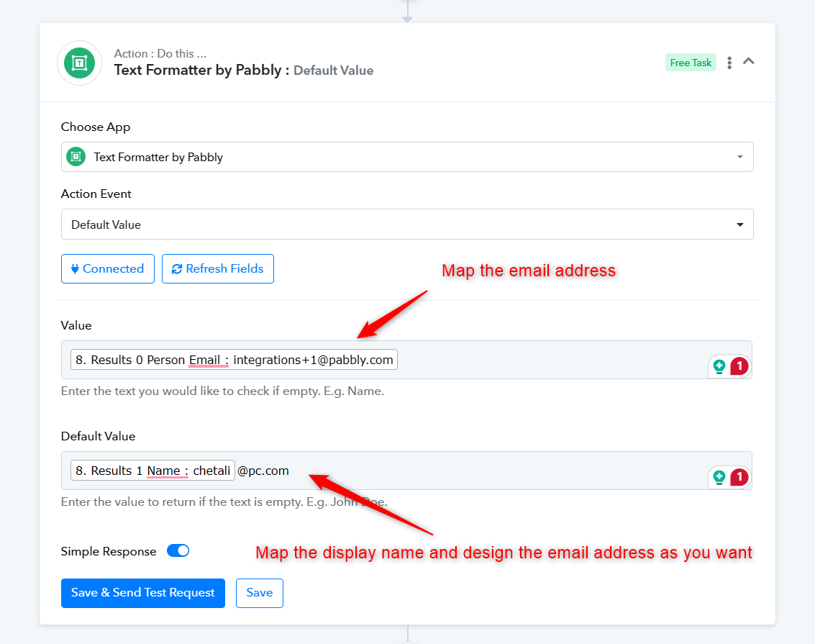Click the mapped Person Email tag in Value
The height and width of the screenshot is (644, 815).
tap(234, 360)
